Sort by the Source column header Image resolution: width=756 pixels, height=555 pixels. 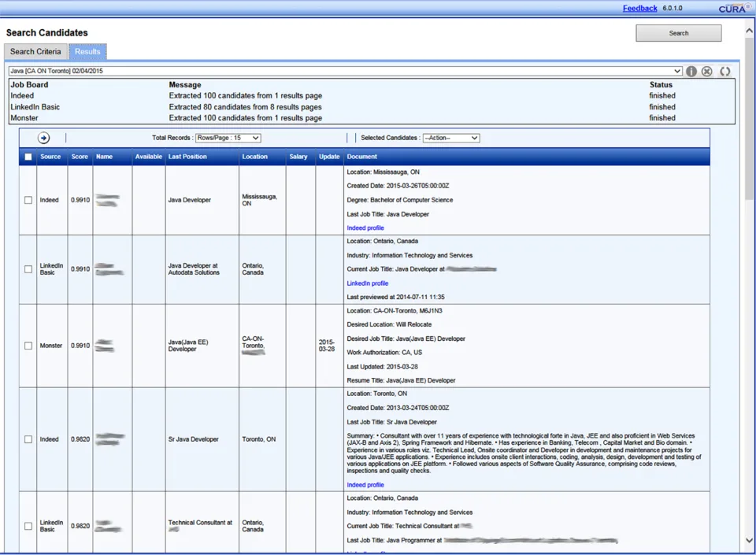point(50,157)
